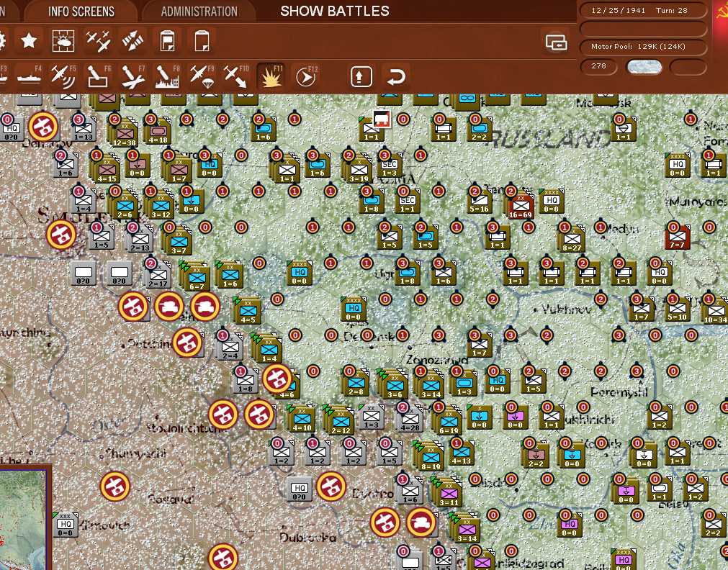
Task: Select the air transfer F7 aircraft icon
Action: [x=132, y=76]
